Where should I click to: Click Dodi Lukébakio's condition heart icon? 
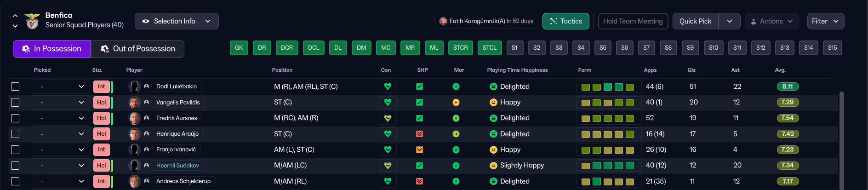(x=388, y=86)
